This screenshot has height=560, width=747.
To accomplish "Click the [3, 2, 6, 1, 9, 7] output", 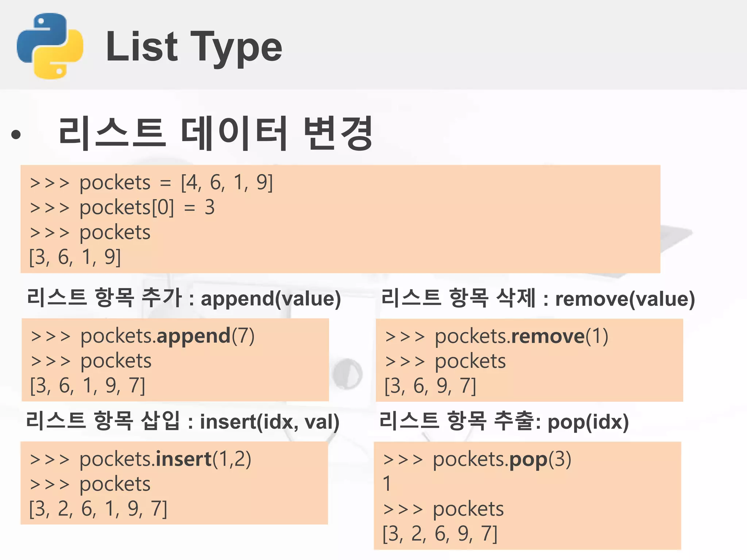I will click(98, 509).
